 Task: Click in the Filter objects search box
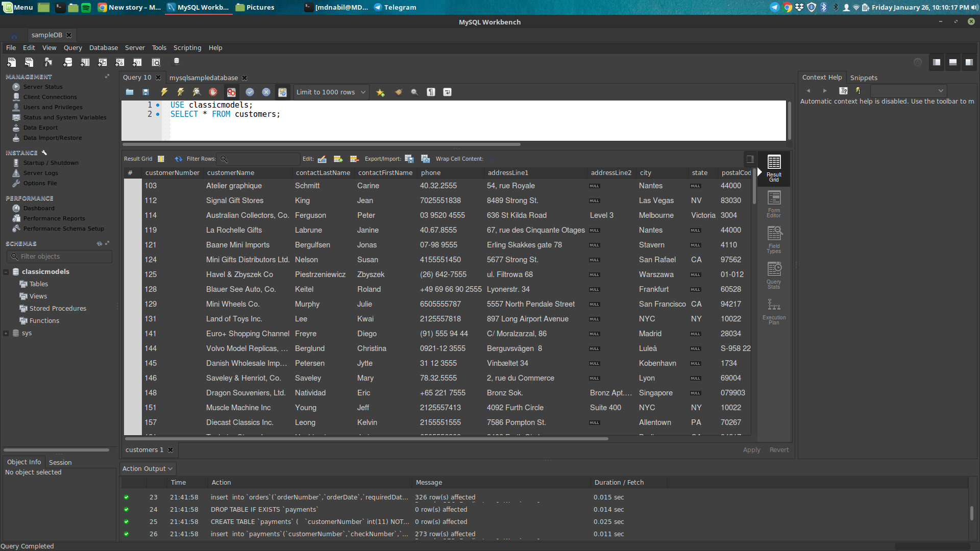coord(60,257)
